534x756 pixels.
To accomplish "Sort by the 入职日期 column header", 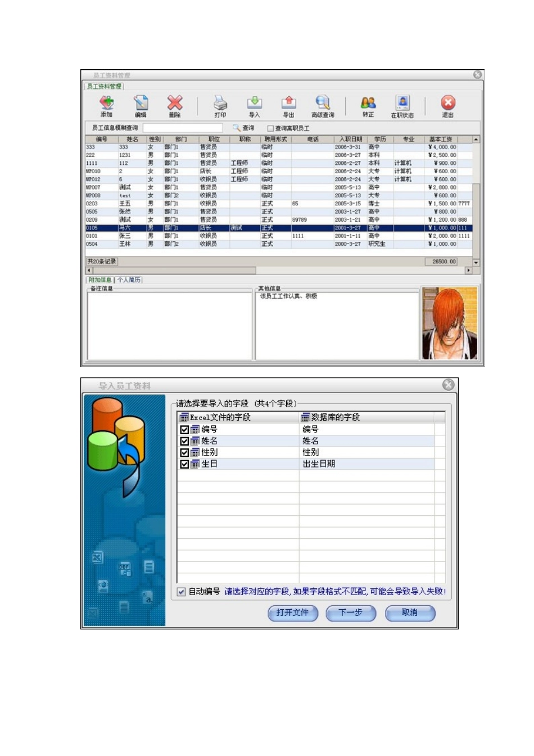I will click(x=351, y=139).
